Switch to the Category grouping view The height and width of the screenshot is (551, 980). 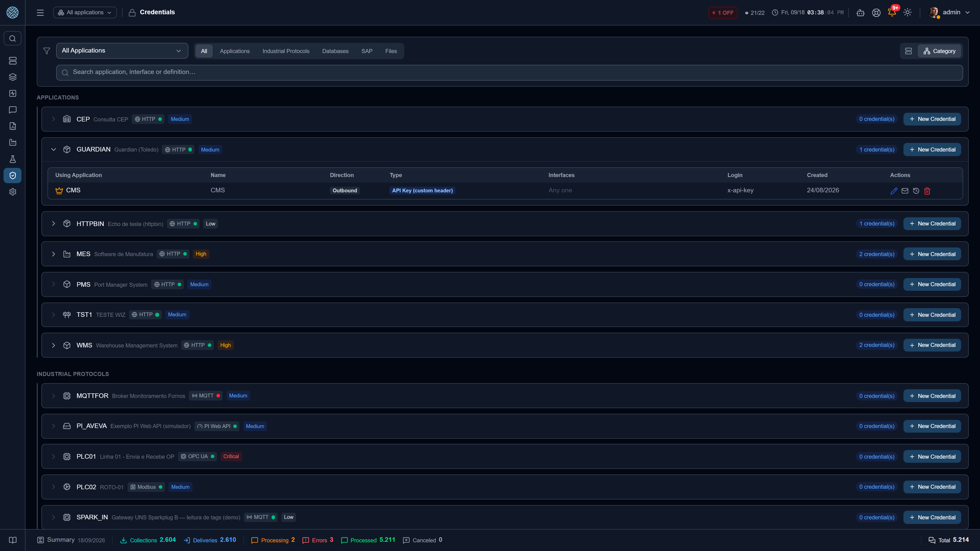coord(939,51)
